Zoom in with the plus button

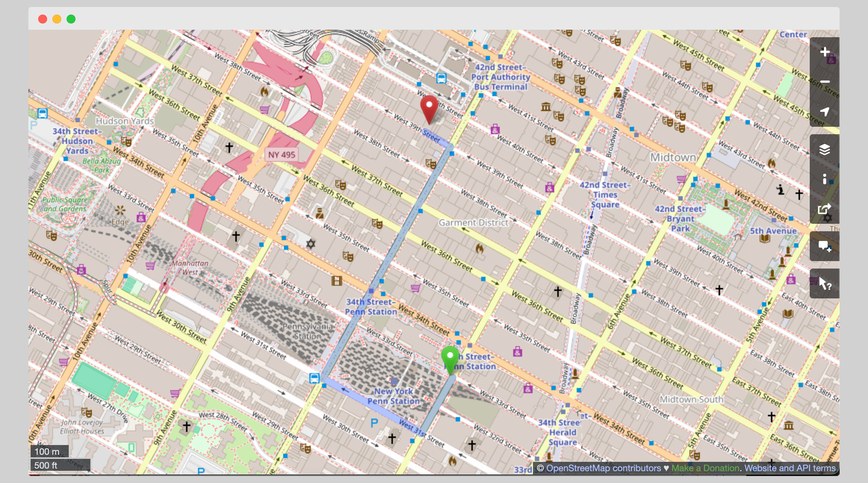(x=825, y=52)
